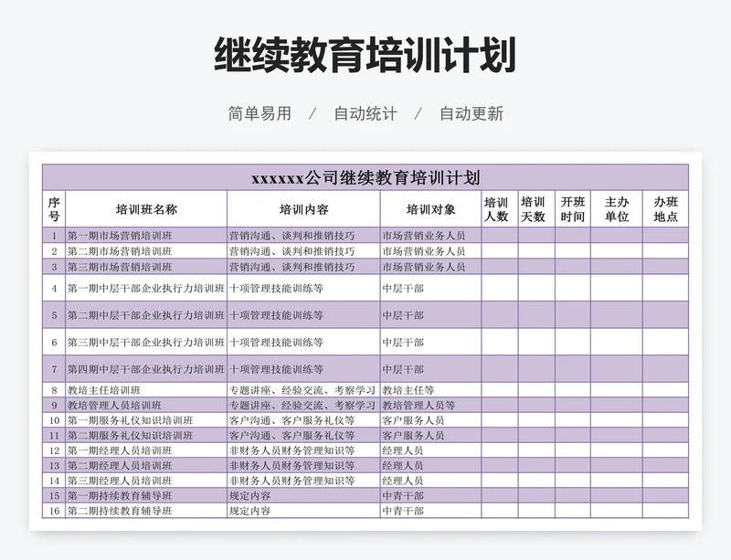Click row 4 target 中层干部
This screenshot has width=731, height=560.
(x=430, y=288)
